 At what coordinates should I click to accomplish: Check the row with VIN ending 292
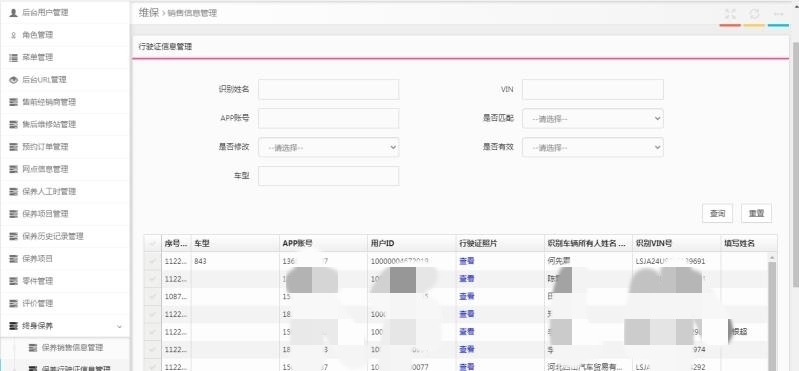(x=152, y=366)
